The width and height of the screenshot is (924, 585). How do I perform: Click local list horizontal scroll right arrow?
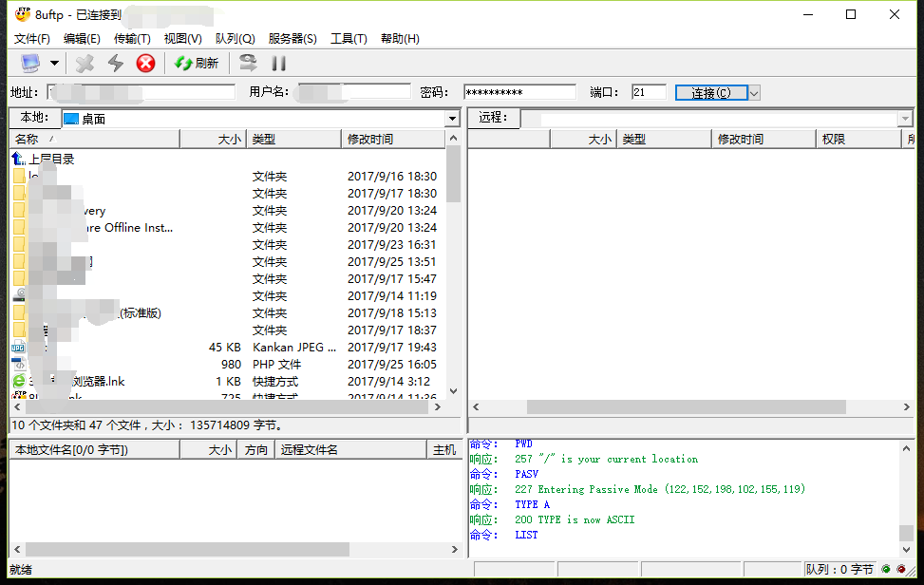point(437,407)
